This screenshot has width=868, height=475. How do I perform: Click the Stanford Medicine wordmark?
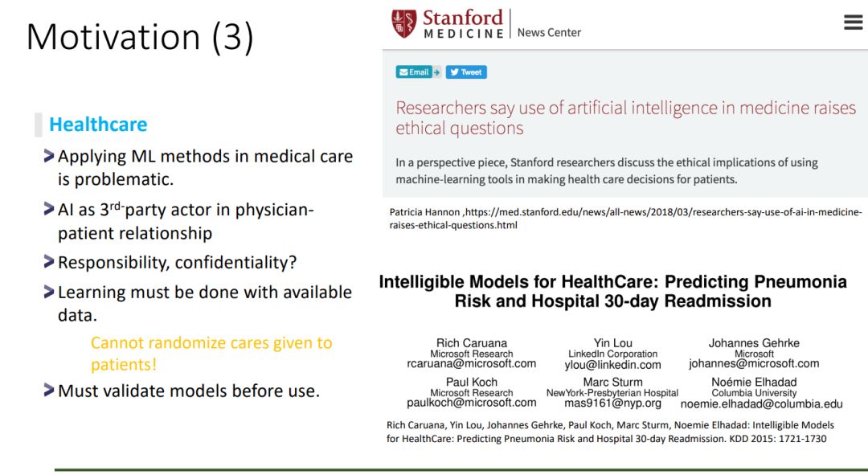point(463,23)
